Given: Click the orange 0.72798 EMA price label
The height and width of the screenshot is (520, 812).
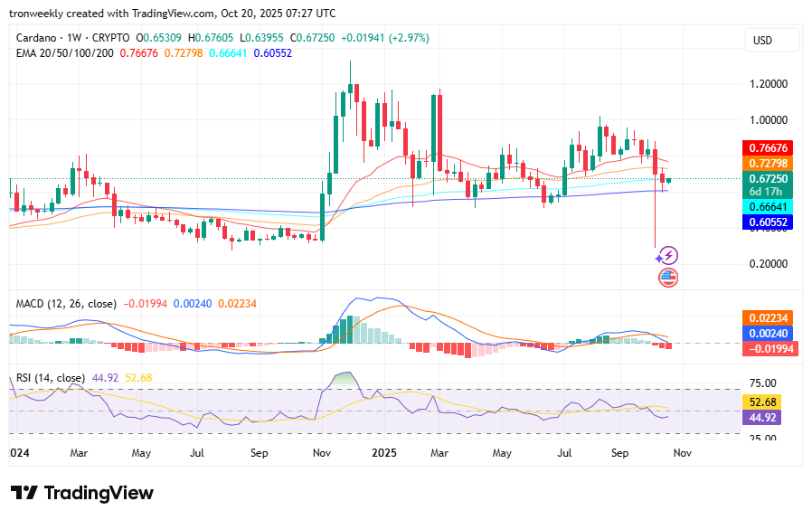Looking at the screenshot, I should (766, 163).
